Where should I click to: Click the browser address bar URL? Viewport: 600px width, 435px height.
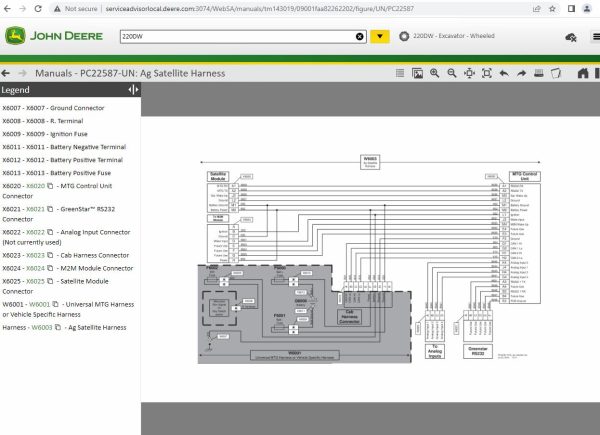coord(259,8)
